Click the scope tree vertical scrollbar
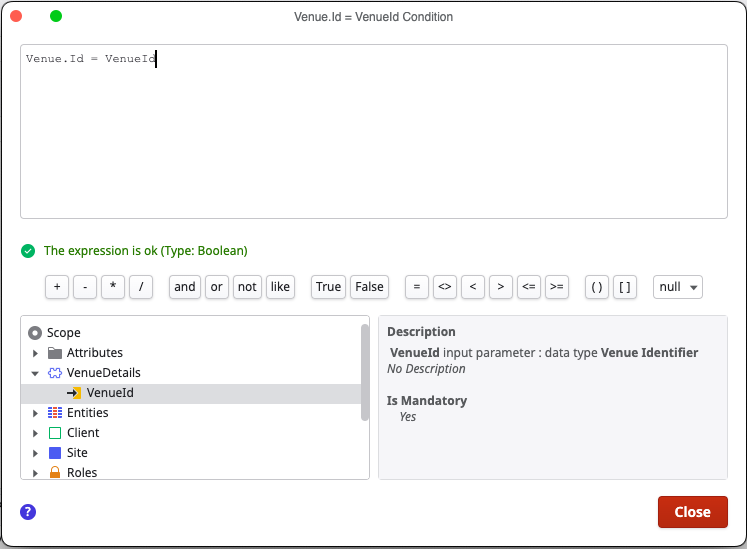747x549 pixels. (365, 373)
